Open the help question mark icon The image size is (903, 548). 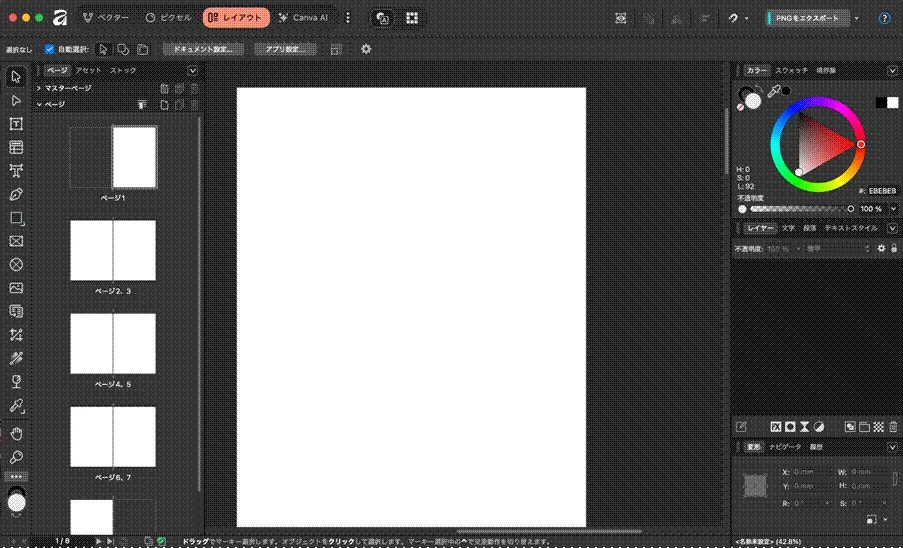(885, 18)
